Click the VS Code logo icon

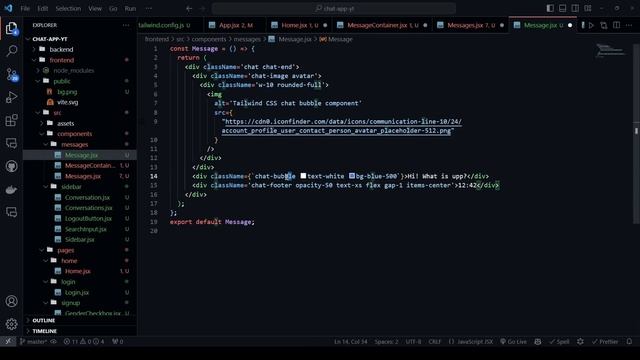click(x=8, y=8)
